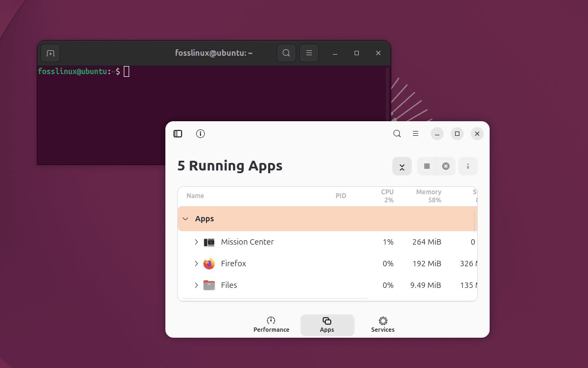
Task: Open the info icon in Mission Center header
Action: [x=201, y=134]
